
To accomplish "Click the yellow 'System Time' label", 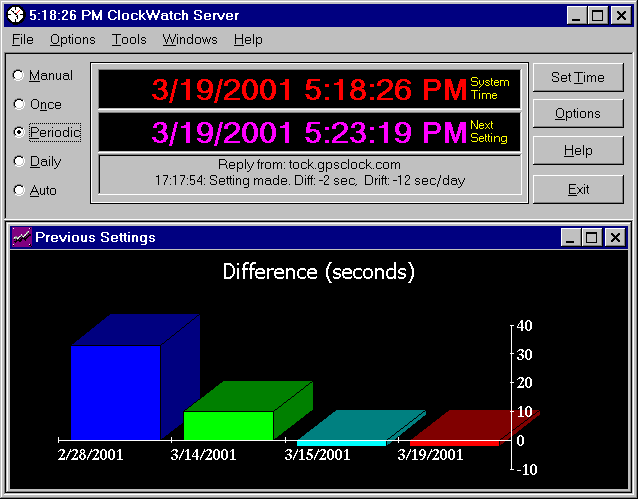I will pos(490,88).
